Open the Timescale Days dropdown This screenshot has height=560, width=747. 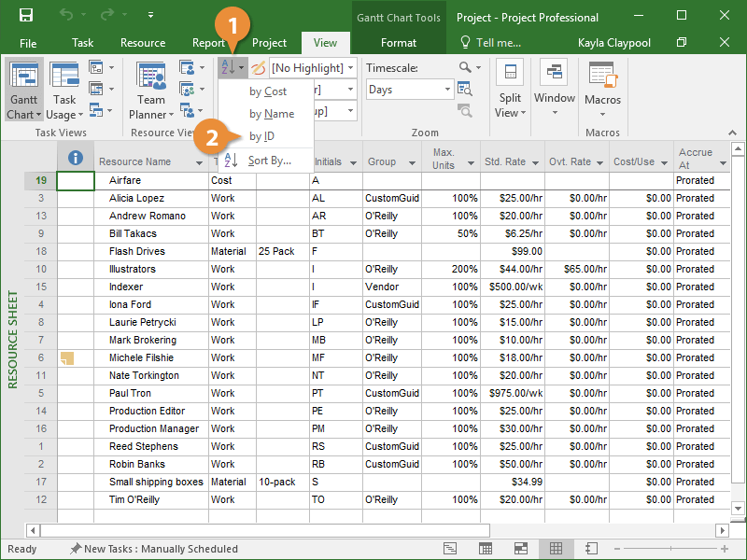tap(448, 90)
